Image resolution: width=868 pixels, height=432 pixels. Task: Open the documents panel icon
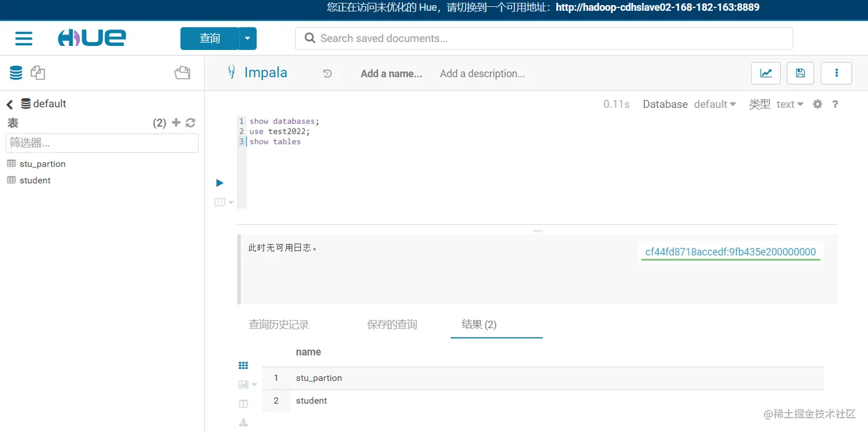(38, 73)
